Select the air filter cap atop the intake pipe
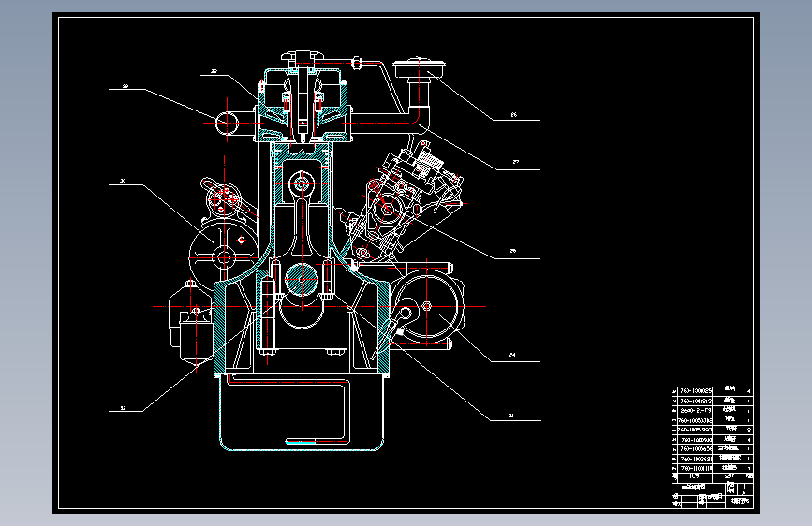Viewport: 812px width, 526px height. (420, 69)
